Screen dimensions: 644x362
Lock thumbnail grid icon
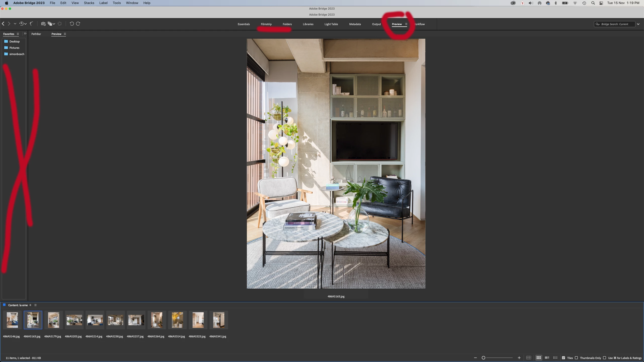pyautogui.click(x=529, y=358)
